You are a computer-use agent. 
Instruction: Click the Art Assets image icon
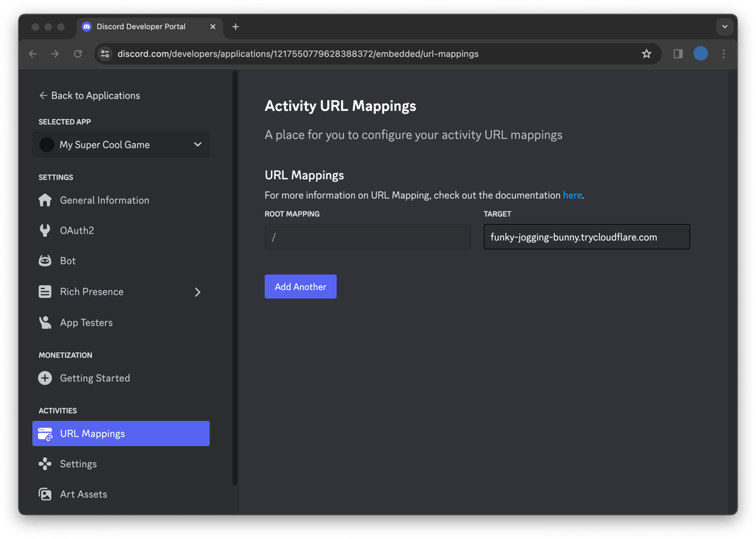tap(45, 494)
